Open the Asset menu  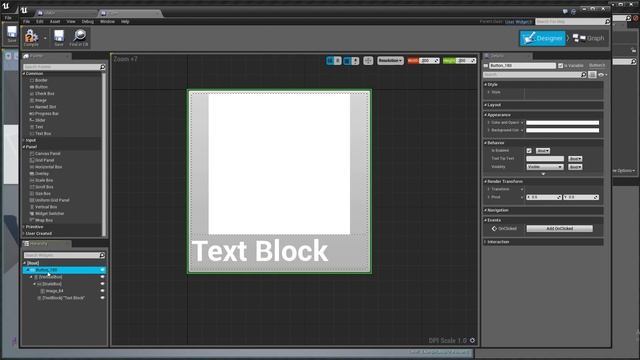tap(55, 22)
